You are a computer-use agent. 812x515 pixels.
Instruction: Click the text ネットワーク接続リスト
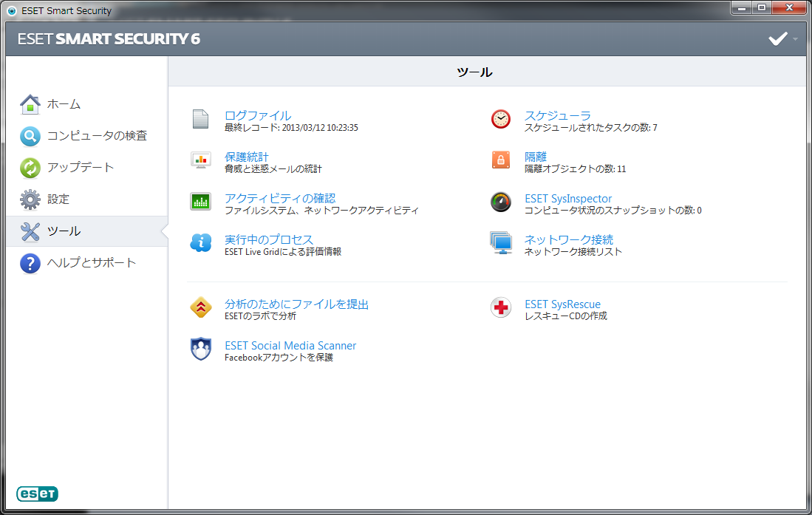click(x=573, y=252)
